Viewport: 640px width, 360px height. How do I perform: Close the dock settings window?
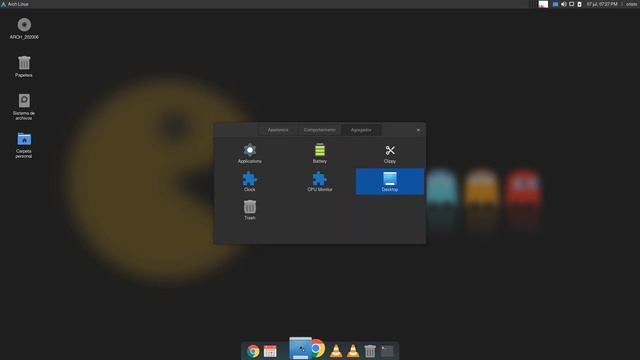[x=418, y=130]
